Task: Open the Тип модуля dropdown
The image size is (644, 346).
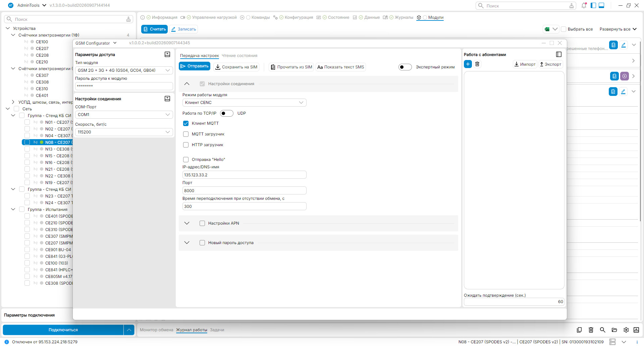Action: click(124, 70)
